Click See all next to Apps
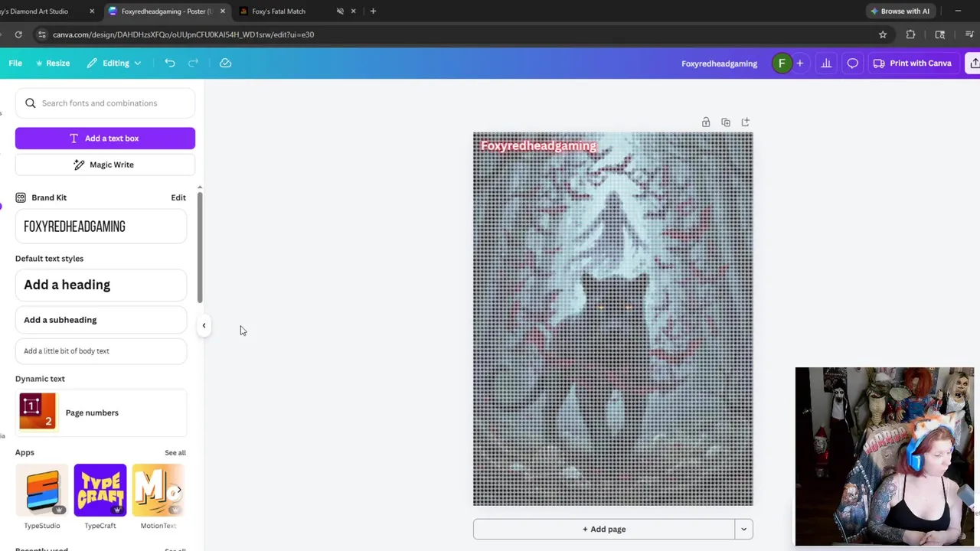This screenshot has height=551, width=980. [x=175, y=453]
